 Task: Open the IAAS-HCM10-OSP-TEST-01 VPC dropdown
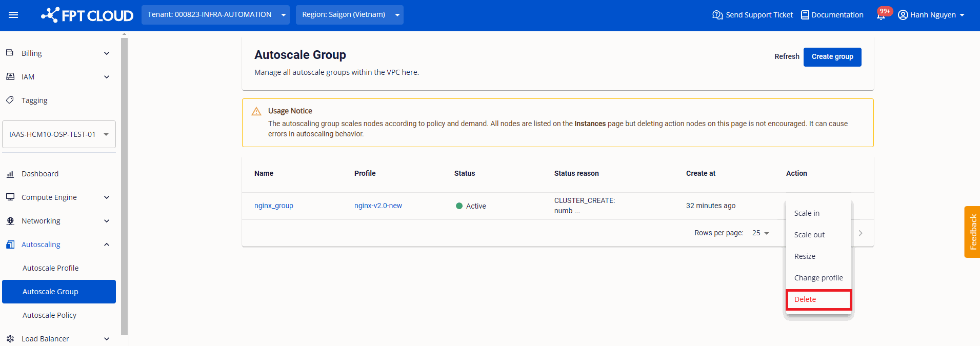click(59, 134)
